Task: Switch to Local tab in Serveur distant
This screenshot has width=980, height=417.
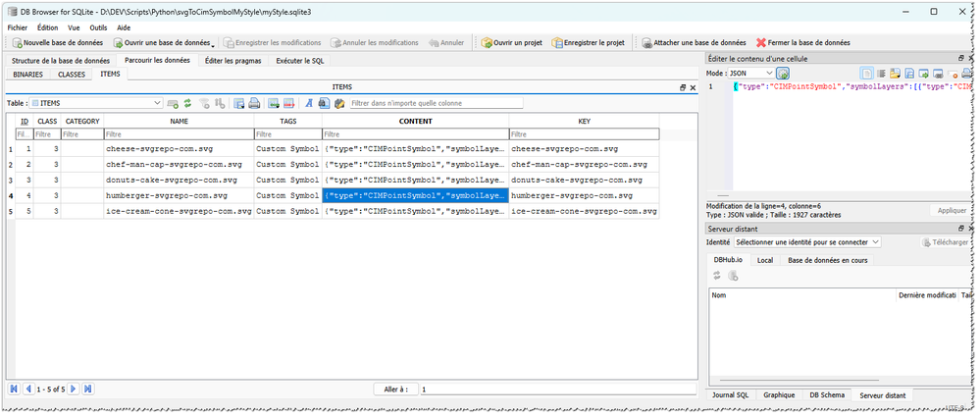Action: (765, 260)
